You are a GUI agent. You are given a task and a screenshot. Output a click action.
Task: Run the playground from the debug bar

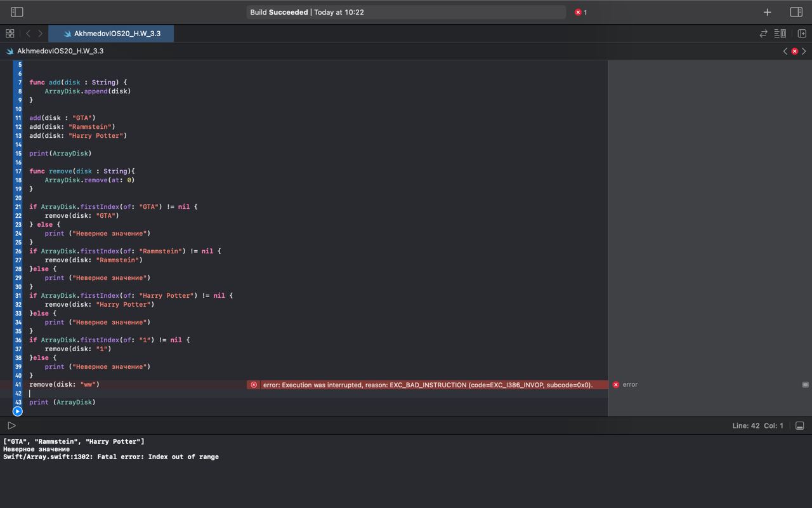point(11,425)
